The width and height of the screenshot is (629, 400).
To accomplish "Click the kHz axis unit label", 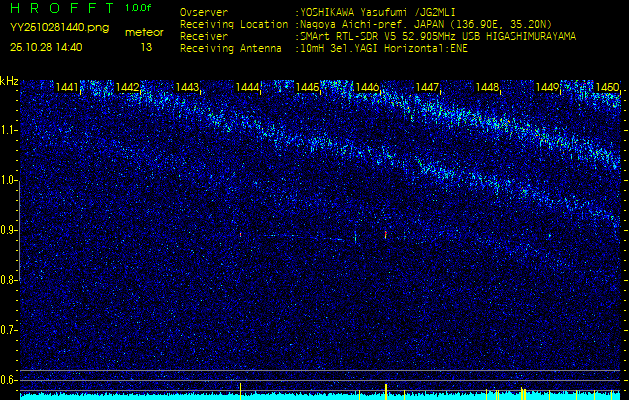I will coord(9,81).
